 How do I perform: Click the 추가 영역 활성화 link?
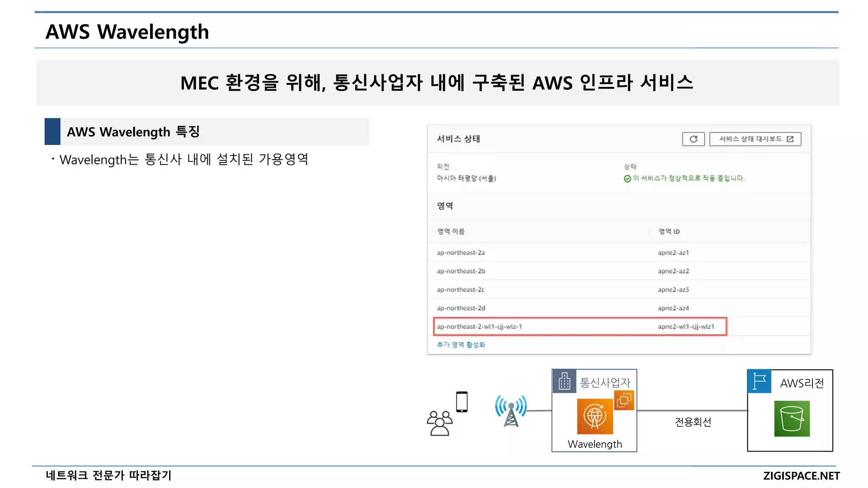coord(461,345)
